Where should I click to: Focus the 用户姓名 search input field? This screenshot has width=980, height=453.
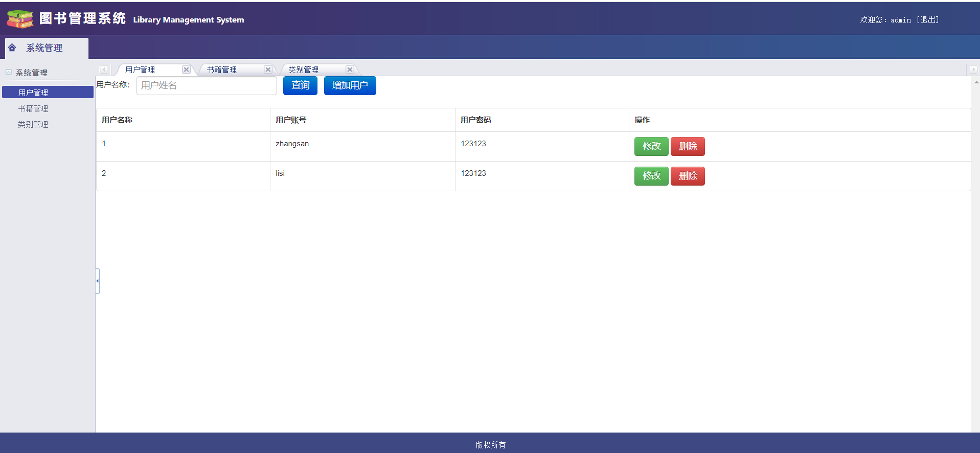pos(207,85)
